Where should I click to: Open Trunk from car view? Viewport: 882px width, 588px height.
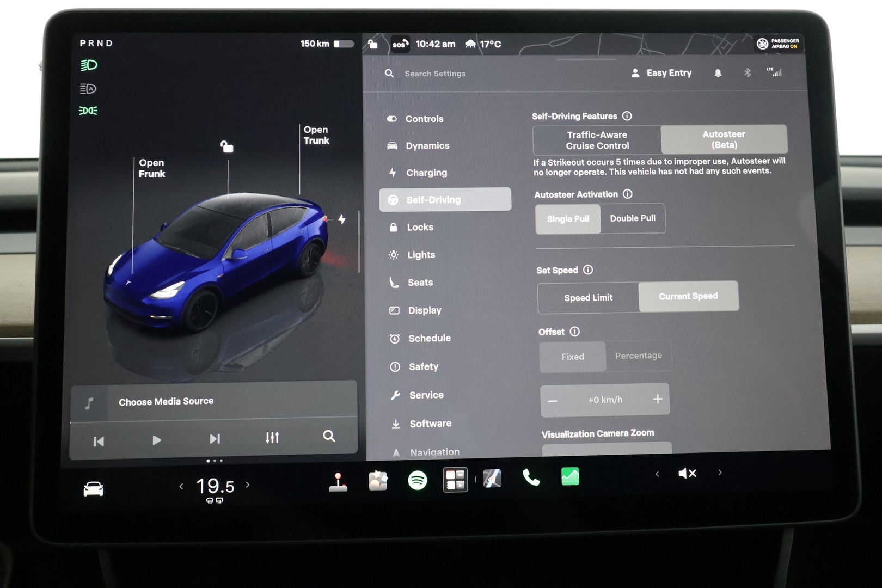point(316,135)
